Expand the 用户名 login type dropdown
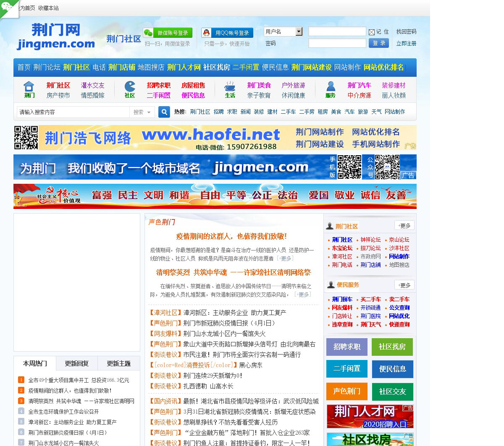504x446 pixels. pyautogui.click(x=299, y=31)
